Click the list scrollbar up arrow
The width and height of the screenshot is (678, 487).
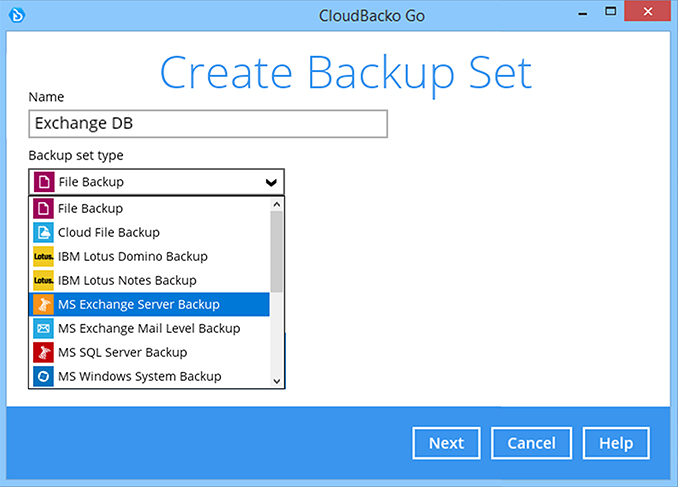tap(277, 204)
